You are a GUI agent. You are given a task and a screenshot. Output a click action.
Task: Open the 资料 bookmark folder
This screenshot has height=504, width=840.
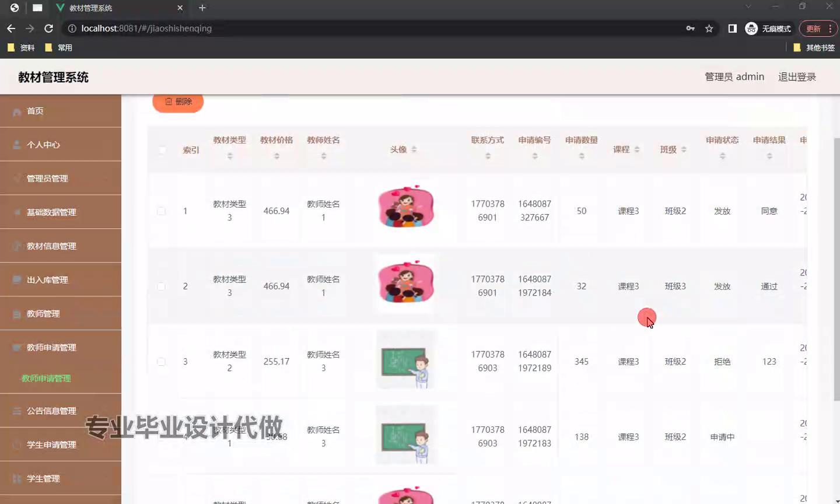click(21, 48)
